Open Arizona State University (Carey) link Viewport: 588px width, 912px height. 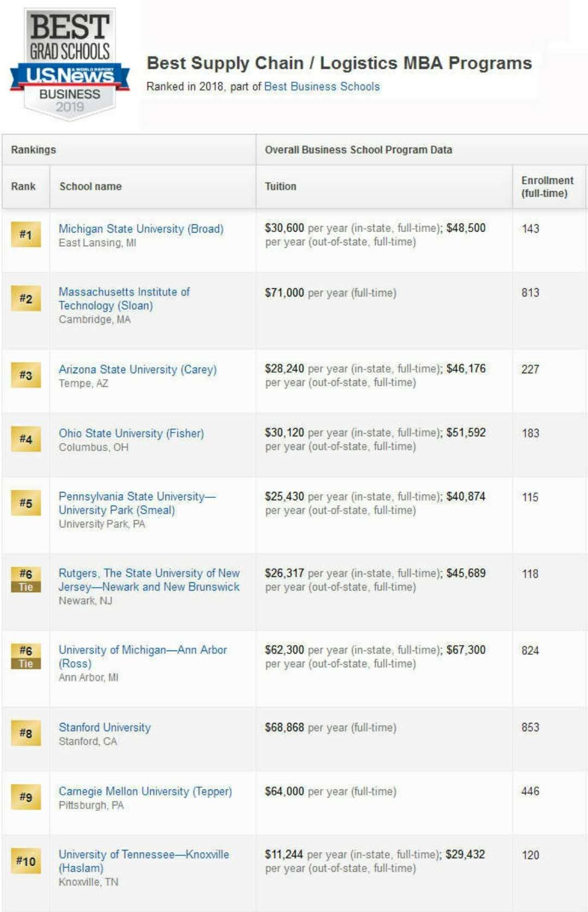click(x=138, y=369)
